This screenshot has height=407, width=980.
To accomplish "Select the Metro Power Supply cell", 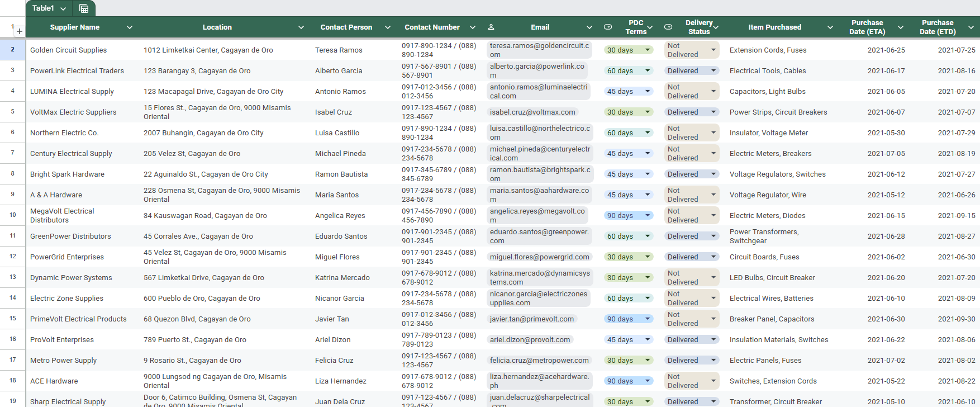I will coord(83,360).
